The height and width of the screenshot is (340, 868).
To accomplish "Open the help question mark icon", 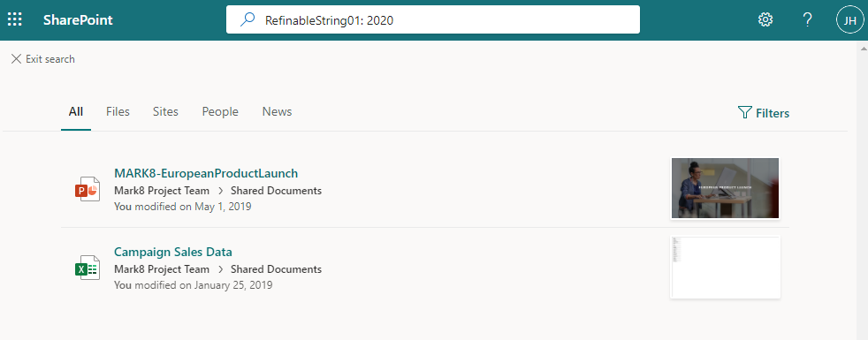I will (808, 20).
